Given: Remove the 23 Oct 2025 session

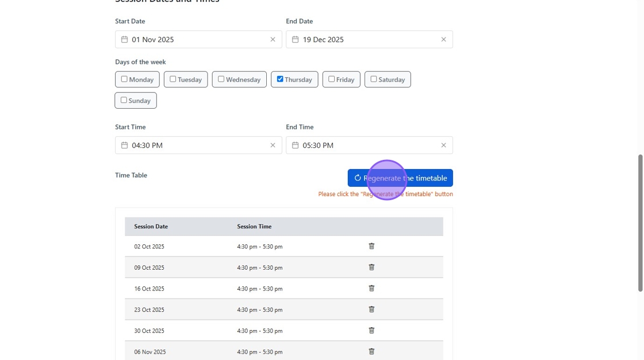Looking at the screenshot, I should 371,309.
